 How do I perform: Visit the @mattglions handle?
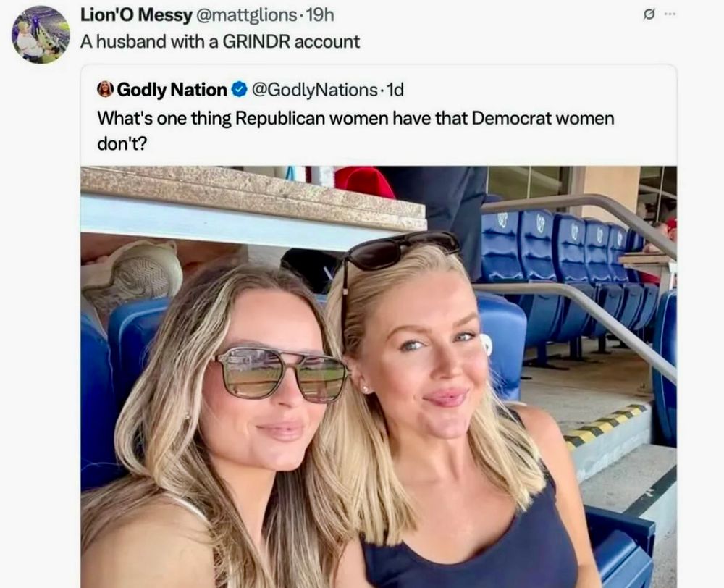tap(247, 15)
